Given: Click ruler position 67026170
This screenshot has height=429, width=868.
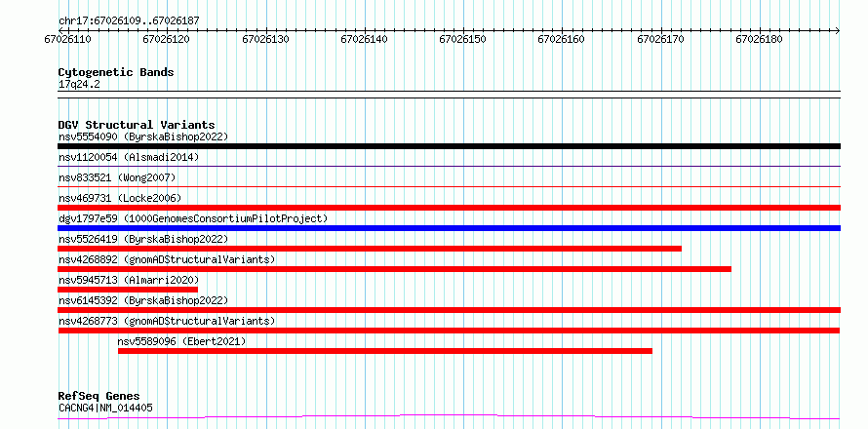Looking at the screenshot, I should click(x=660, y=39).
